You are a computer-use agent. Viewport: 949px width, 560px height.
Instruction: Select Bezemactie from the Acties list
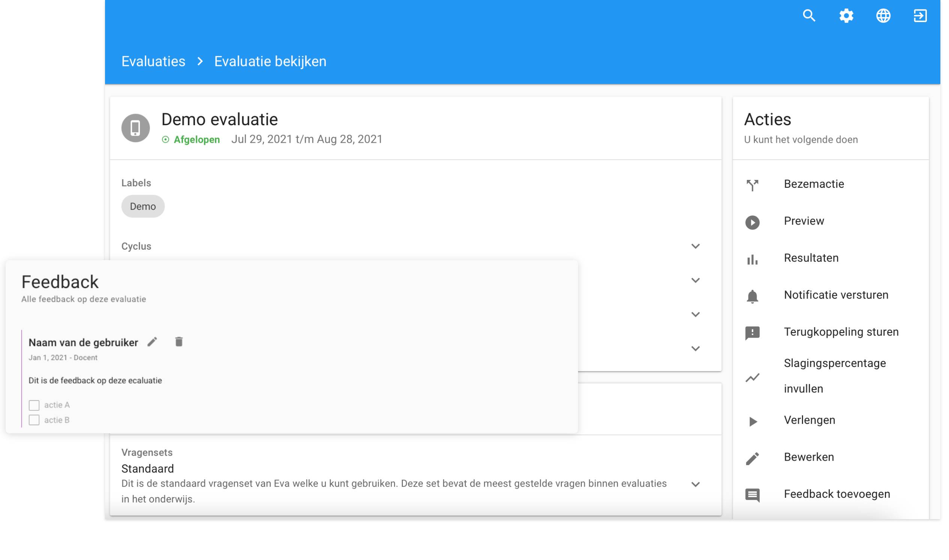pyautogui.click(x=814, y=184)
